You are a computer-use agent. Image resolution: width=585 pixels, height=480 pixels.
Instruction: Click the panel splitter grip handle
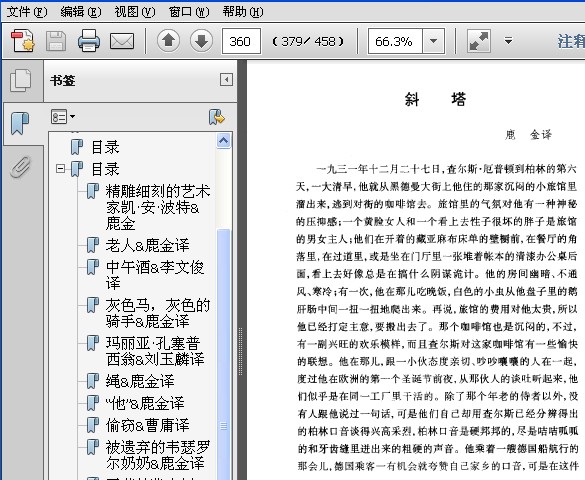click(x=241, y=351)
